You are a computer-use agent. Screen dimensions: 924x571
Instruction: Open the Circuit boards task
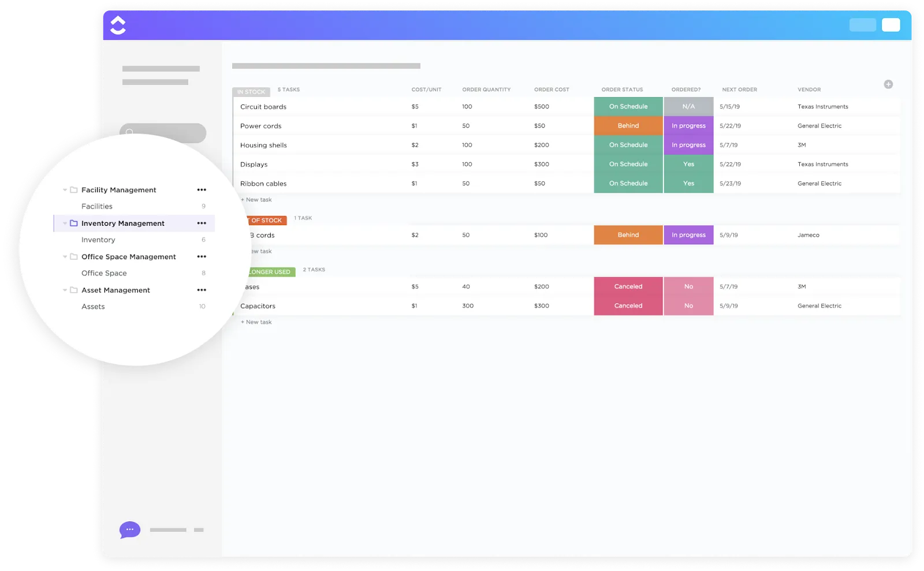point(263,107)
